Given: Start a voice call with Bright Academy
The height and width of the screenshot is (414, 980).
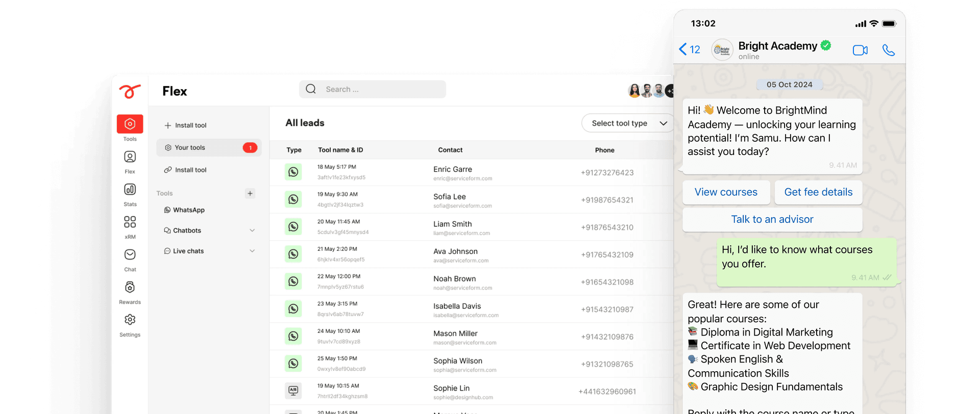Looking at the screenshot, I should (x=889, y=50).
